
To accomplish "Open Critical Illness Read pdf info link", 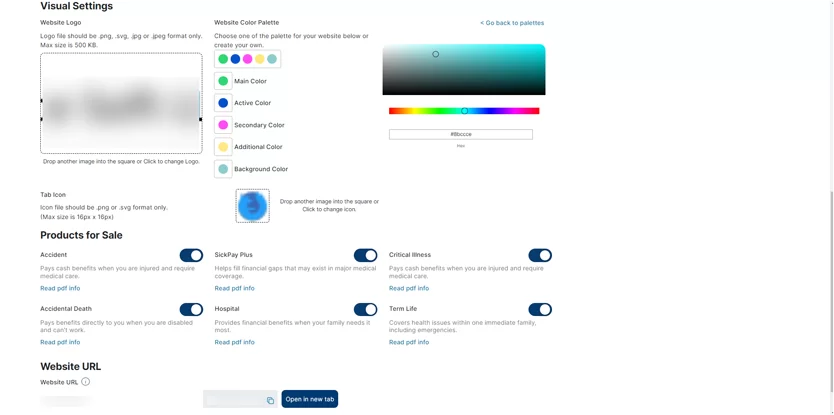I will click(409, 288).
